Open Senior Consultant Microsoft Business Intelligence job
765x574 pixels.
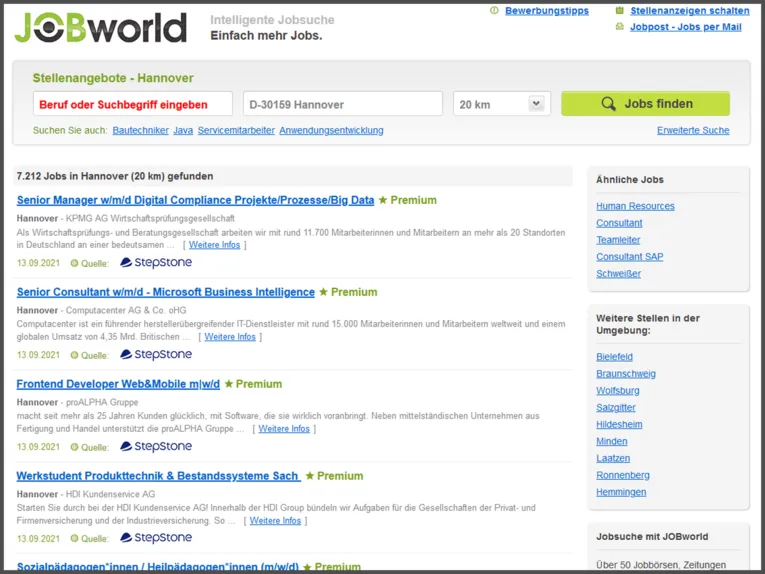click(x=165, y=292)
